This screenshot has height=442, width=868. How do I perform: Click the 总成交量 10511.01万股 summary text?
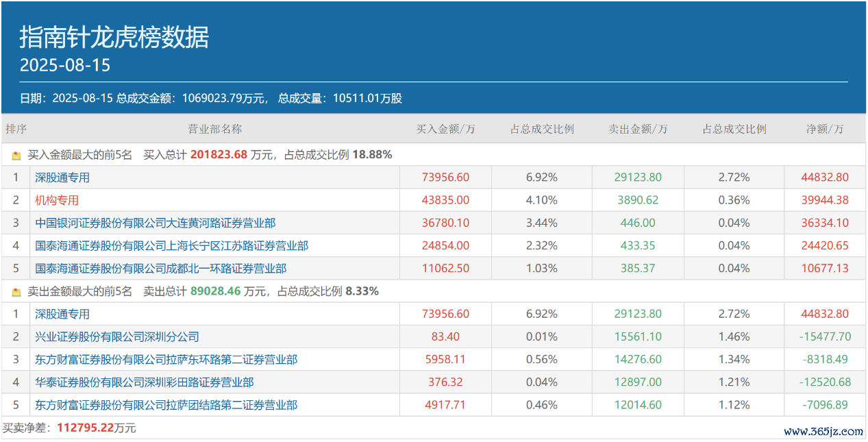pyautogui.click(x=340, y=98)
